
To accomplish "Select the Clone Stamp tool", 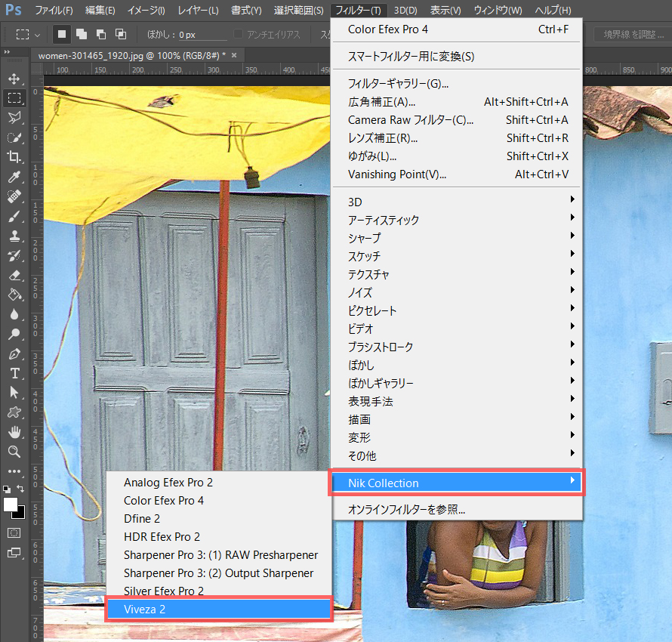I will pyautogui.click(x=14, y=236).
